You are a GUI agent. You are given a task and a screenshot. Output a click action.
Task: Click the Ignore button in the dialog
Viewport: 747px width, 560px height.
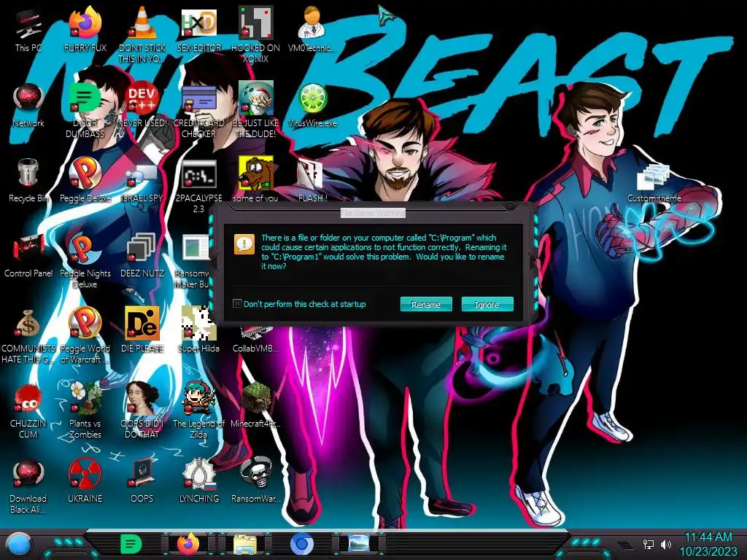click(487, 304)
